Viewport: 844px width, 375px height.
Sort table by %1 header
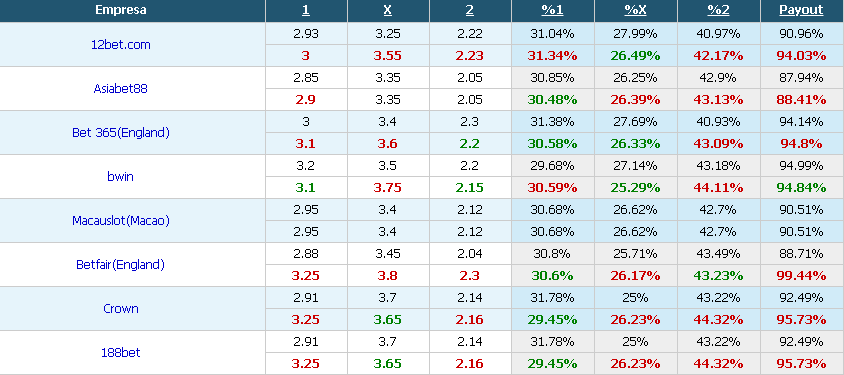[x=552, y=10]
